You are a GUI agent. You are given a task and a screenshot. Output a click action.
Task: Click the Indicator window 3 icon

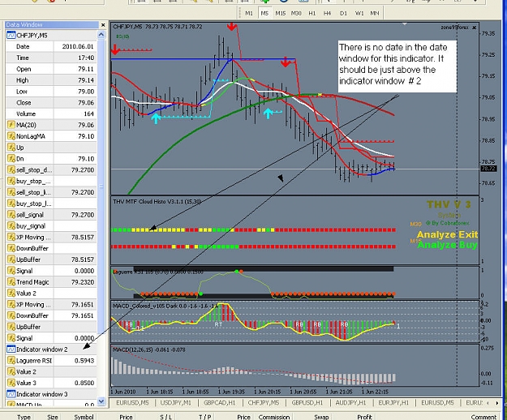pos(11,394)
